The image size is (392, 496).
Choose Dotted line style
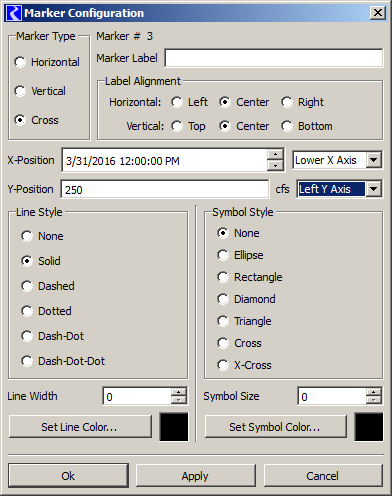(x=27, y=311)
